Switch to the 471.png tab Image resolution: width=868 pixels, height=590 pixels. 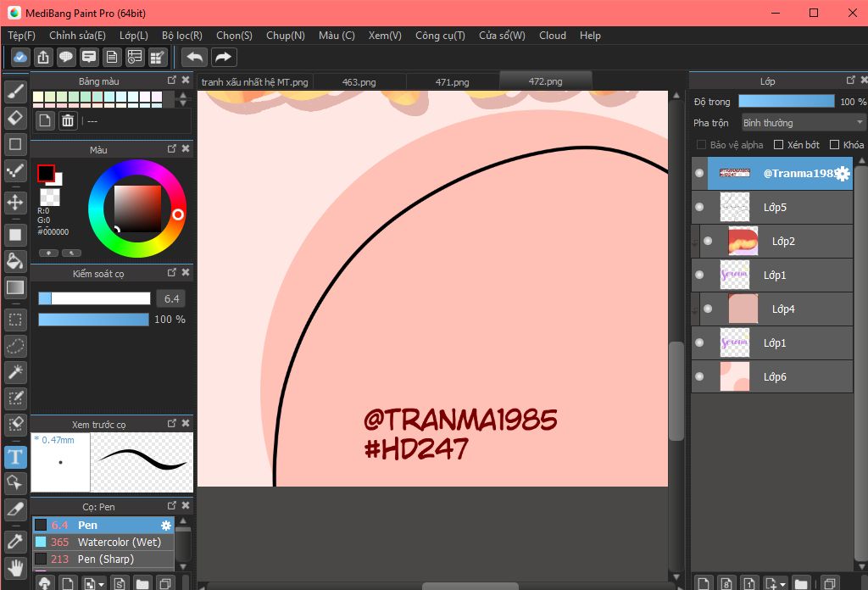tap(453, 82)
